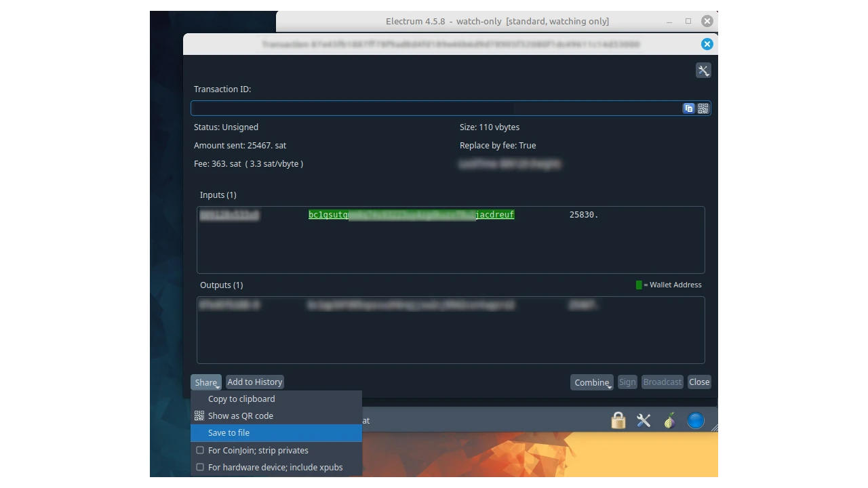Expand the Combine dropdown button
This screenshot has height=488, width=868.
tap(592, 382)
